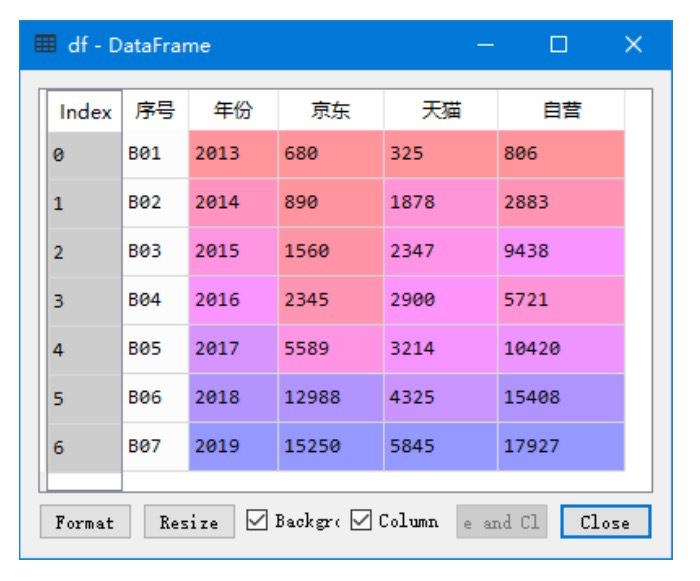Click 天猫 cell 3214
The height and width of the screenshot is (581, 700).
click(441, 348)
